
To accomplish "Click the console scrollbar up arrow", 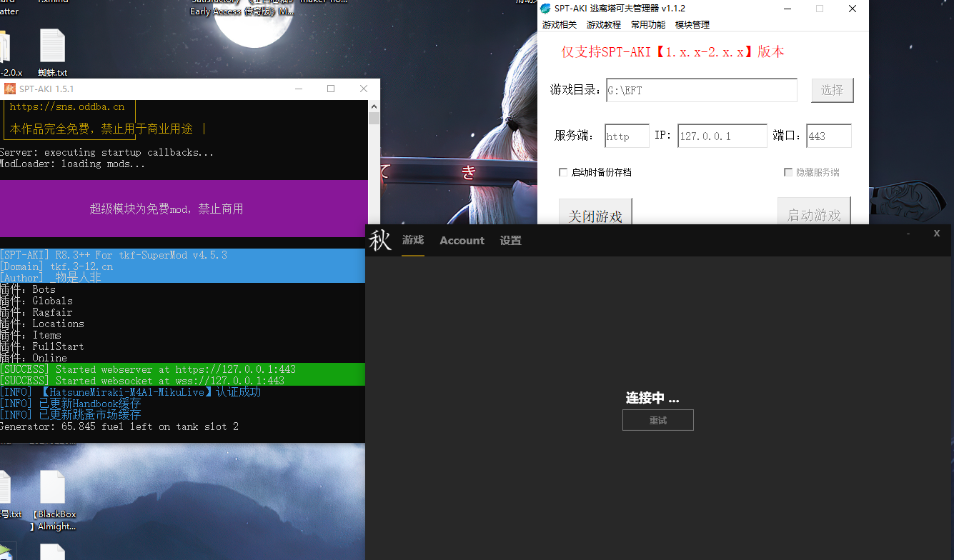I will [x=374, y=106].
